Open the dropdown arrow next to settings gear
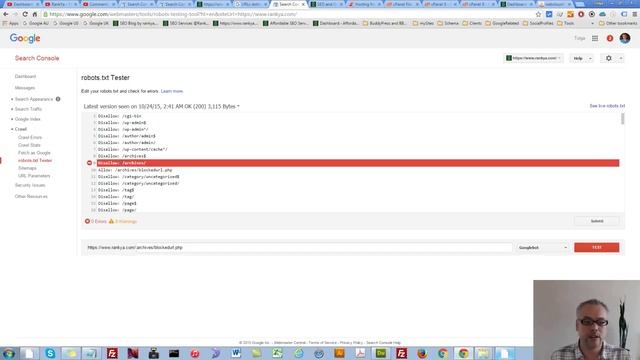This screenshot has height=360, width=640. coord(621,58)
